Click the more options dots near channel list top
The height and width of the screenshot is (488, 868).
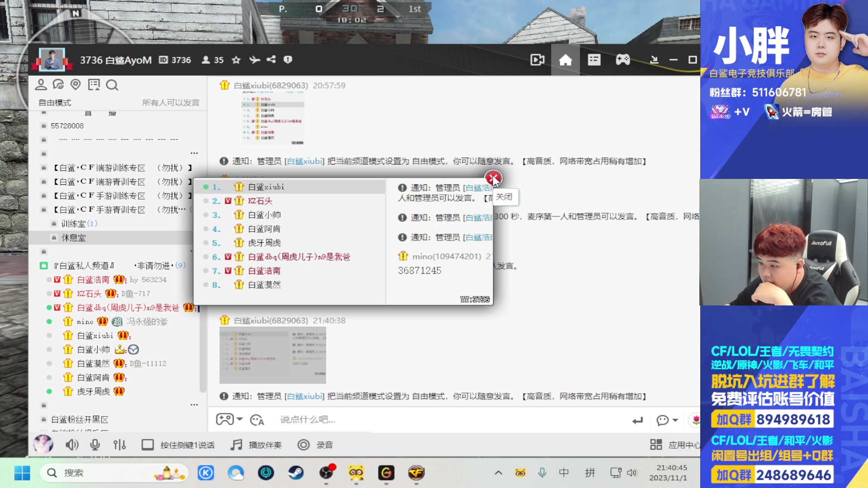[194, 153]
